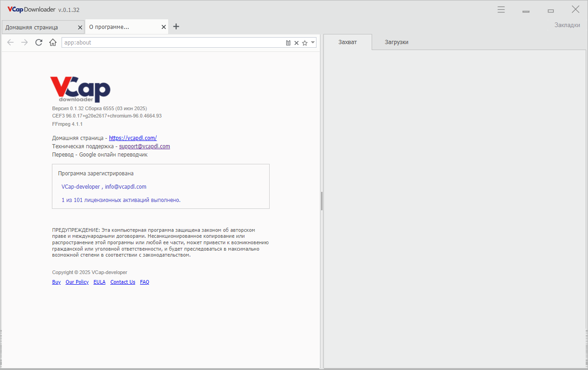Click the forward navigation arrow
Screen dimensions: 588x370
25,43
